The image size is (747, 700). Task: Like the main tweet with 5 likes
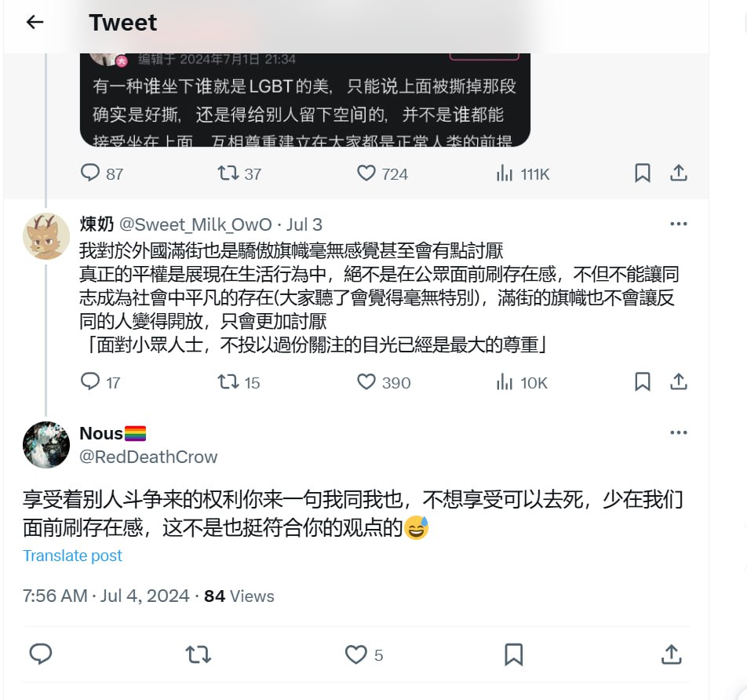click(x=364, y=654)
